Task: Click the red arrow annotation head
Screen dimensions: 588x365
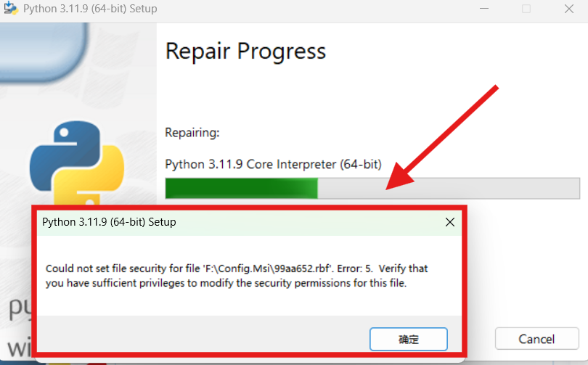Action: [x=400, y=177]
